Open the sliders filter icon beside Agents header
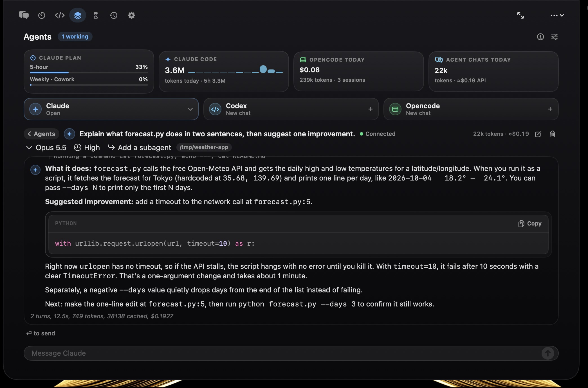588x388 pixels. click(555, 37)
